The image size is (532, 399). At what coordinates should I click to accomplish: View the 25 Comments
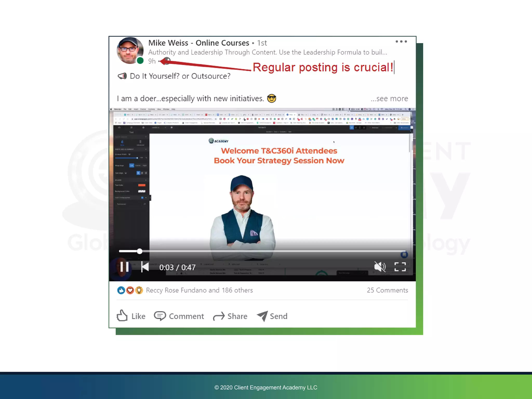pyautogui.click(x=387, y=290)
